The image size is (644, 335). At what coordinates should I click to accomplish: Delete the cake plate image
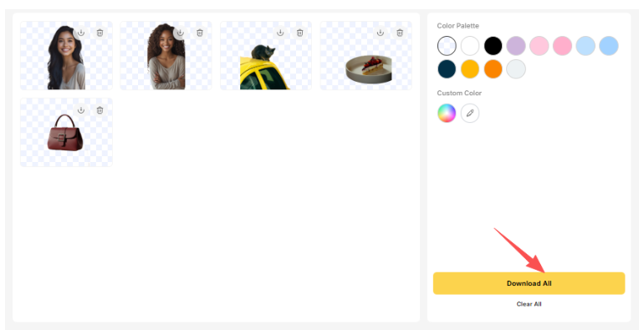point(400,33)
